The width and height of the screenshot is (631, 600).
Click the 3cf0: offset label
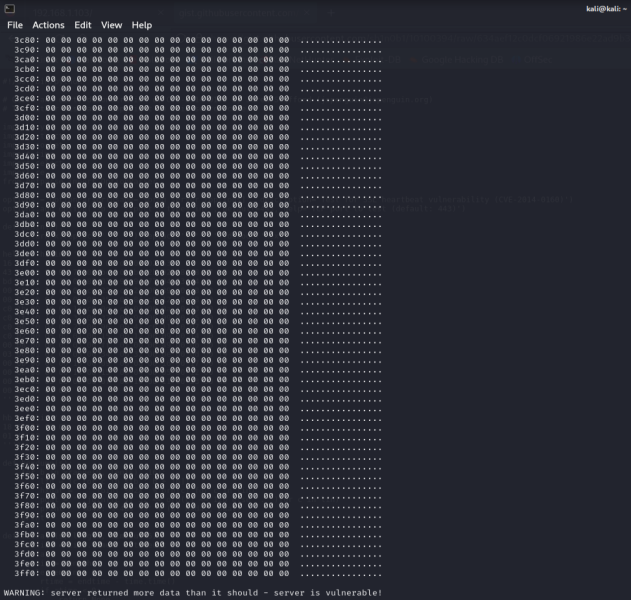27,108
